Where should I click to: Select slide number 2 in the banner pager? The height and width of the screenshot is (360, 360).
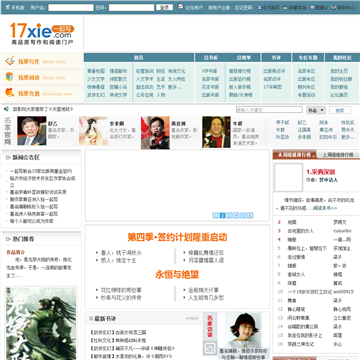(223, 215)
